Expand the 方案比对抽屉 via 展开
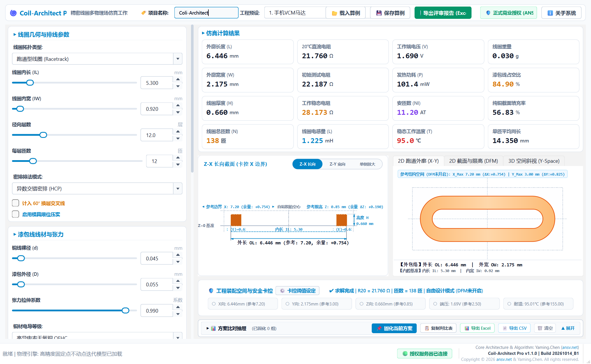This screenshot has height=364, width=591. 568,328
